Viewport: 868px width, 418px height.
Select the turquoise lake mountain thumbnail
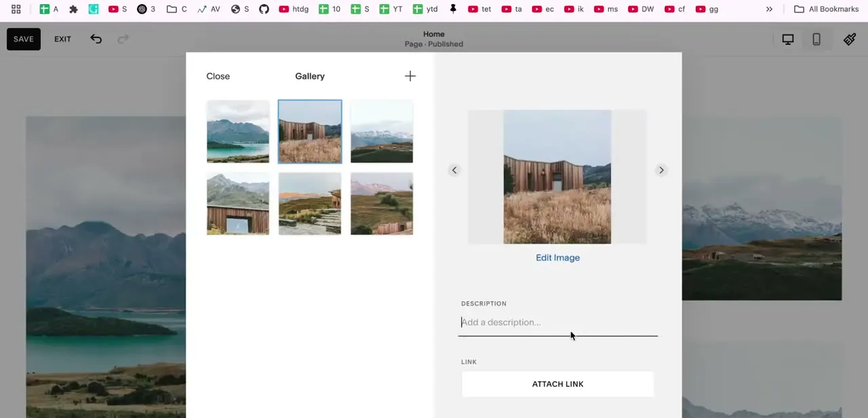(x=238, y=132)
